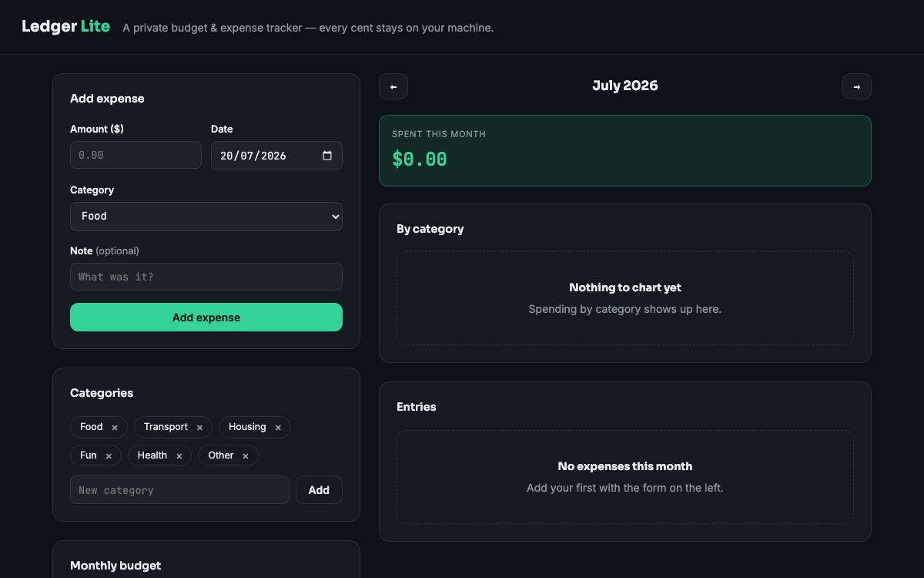Image resolution: width=924 pixels, height=578 pixels.
Task: Click the Date field
Action: [276, 156]
